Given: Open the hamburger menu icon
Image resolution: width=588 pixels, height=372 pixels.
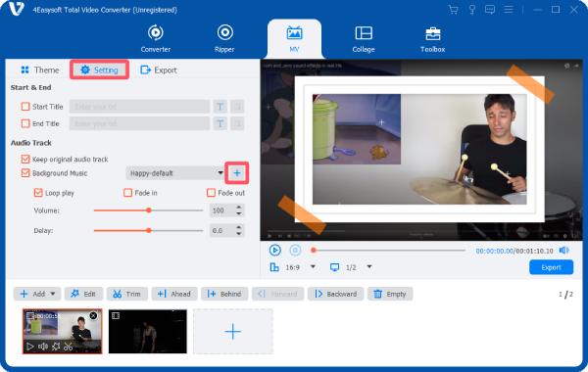Looking at the screenshot, I should pos(508,10).
